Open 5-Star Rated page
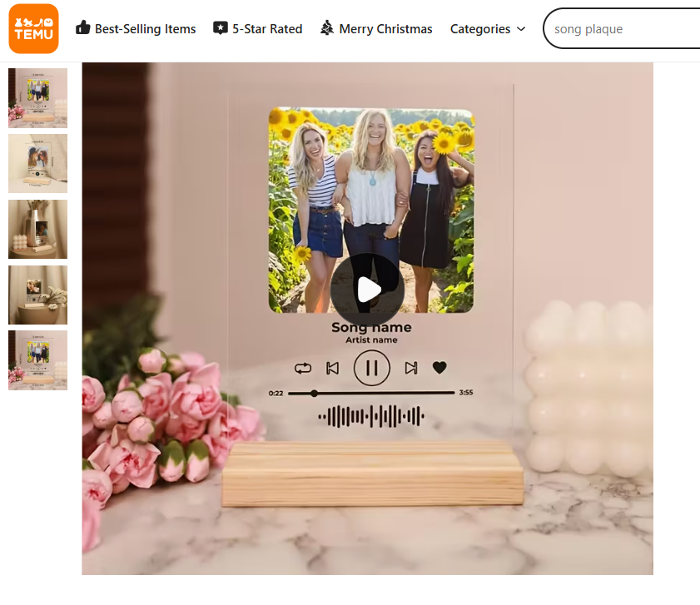 point(257,28)
